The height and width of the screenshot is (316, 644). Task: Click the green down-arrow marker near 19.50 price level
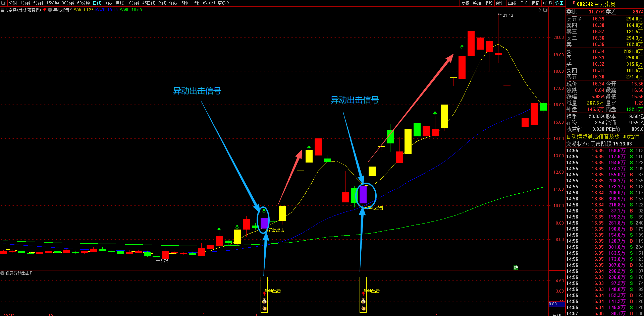[x=462, y=47]
